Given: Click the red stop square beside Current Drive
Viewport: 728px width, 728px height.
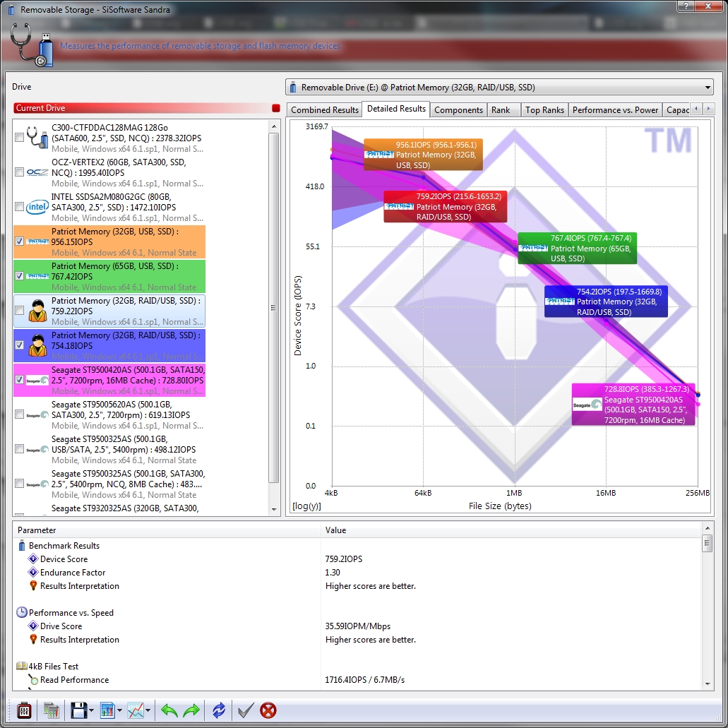Looking at the screenshot, I should click(x=276, y=108).
